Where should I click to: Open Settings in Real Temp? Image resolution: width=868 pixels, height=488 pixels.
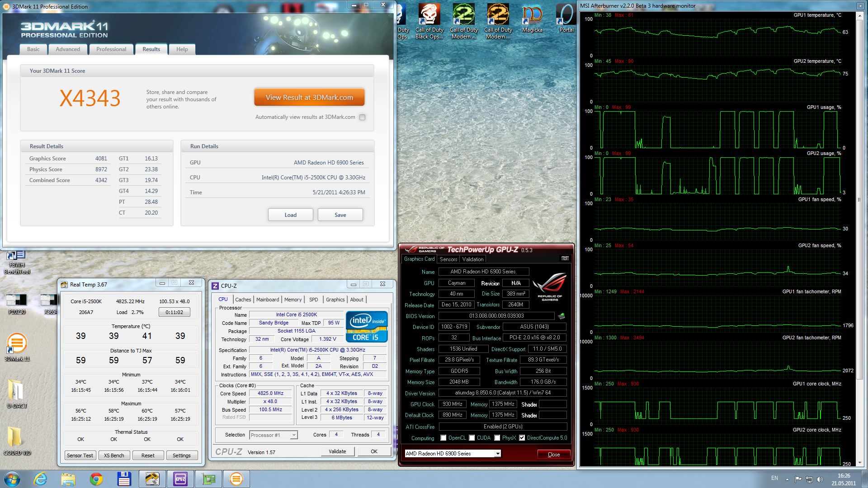click(181, 455)
